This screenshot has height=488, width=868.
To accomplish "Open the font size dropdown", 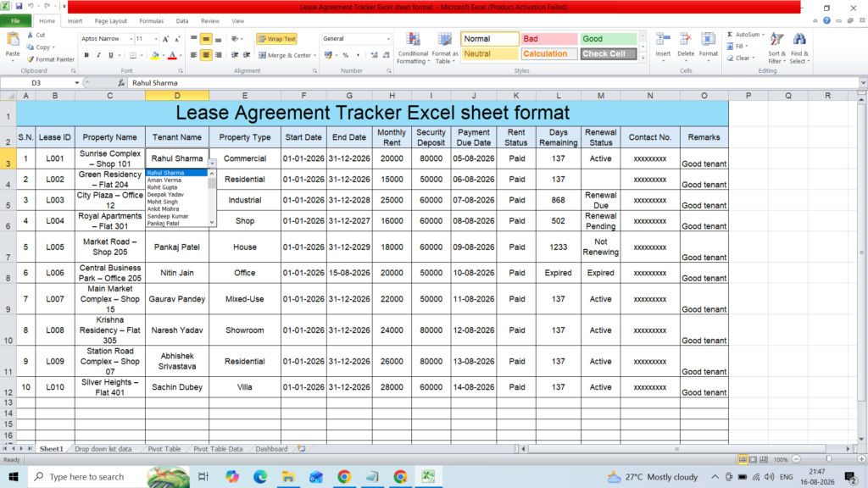I will pos(156,39).
